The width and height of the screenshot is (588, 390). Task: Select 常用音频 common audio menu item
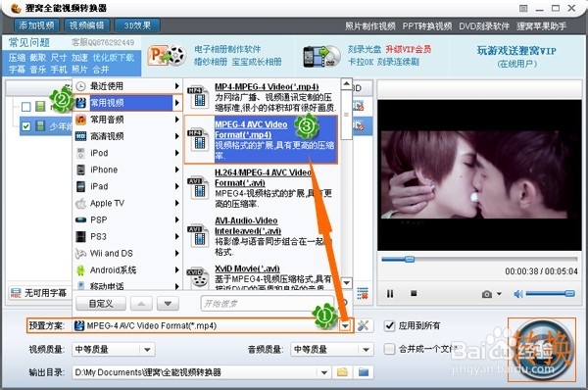point(127,120)
